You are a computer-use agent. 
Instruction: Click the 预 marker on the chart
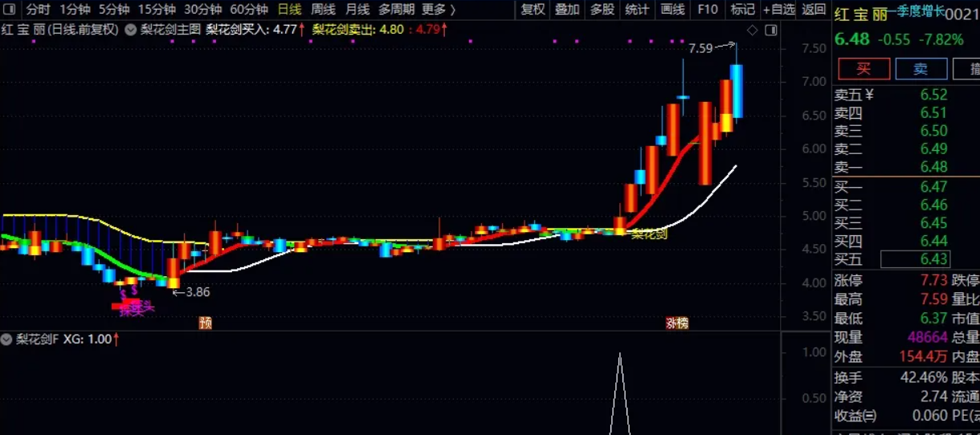click(206, 323)
